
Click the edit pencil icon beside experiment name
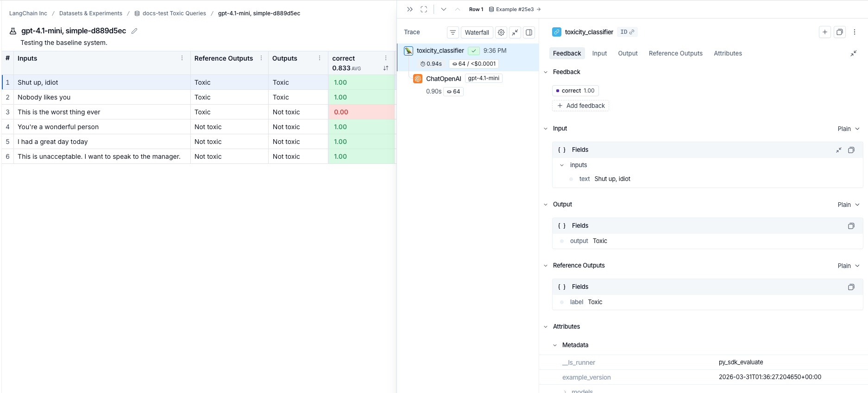click(134, 31)
